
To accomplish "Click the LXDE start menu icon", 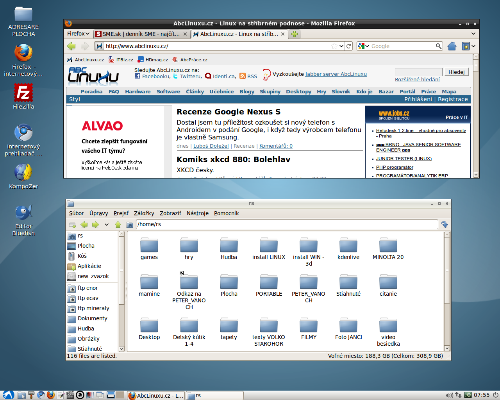I will tap(7, 395).
